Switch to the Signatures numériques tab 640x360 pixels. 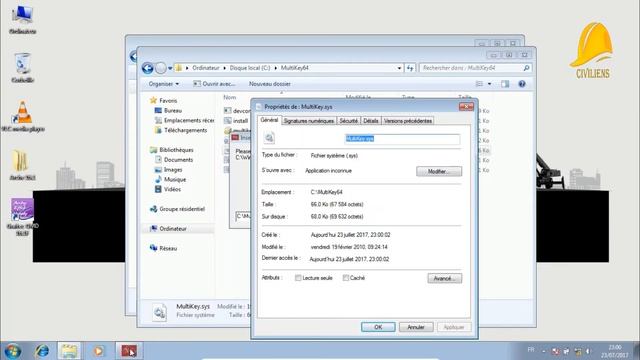pyautogui.click(x=309, y=121)
